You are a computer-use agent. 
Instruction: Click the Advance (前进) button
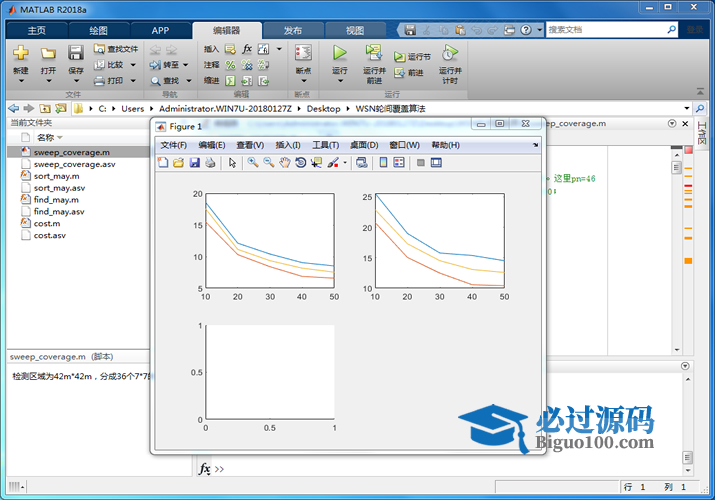tap(409, 72)
